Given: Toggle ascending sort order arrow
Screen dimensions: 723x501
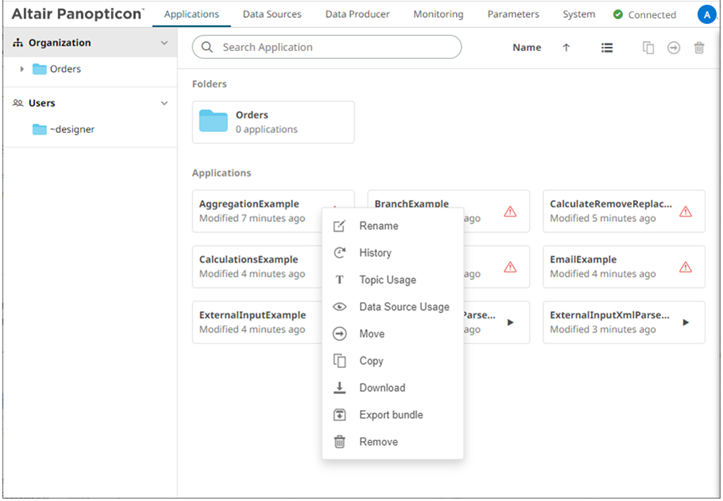Looking at the screenshot, I should tap(566, 48).
